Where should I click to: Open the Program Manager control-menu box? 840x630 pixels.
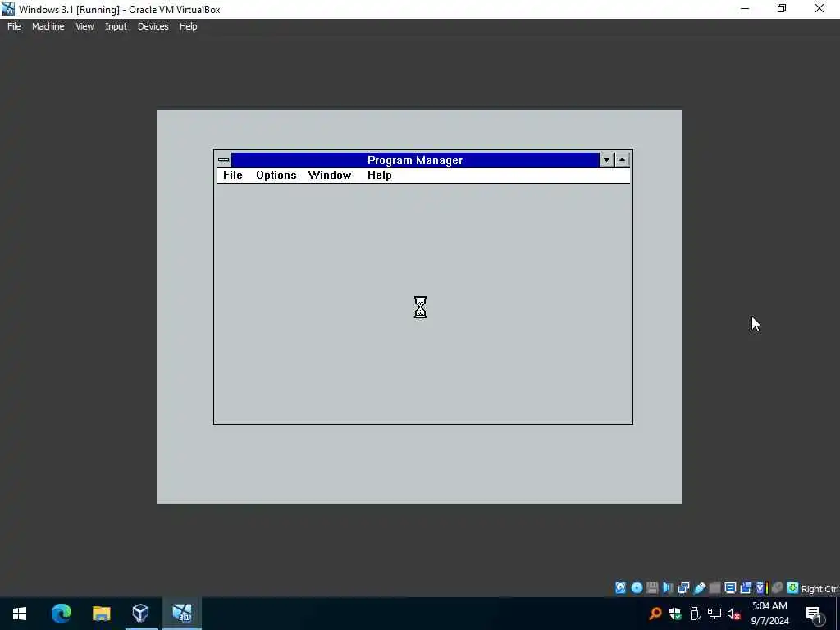pyautogui.click(x=224, y=160)
